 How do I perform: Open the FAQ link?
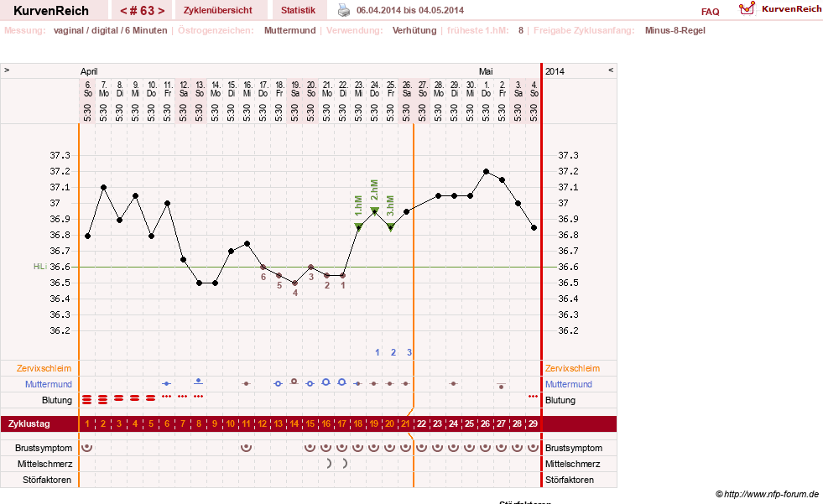pos(710,12)
